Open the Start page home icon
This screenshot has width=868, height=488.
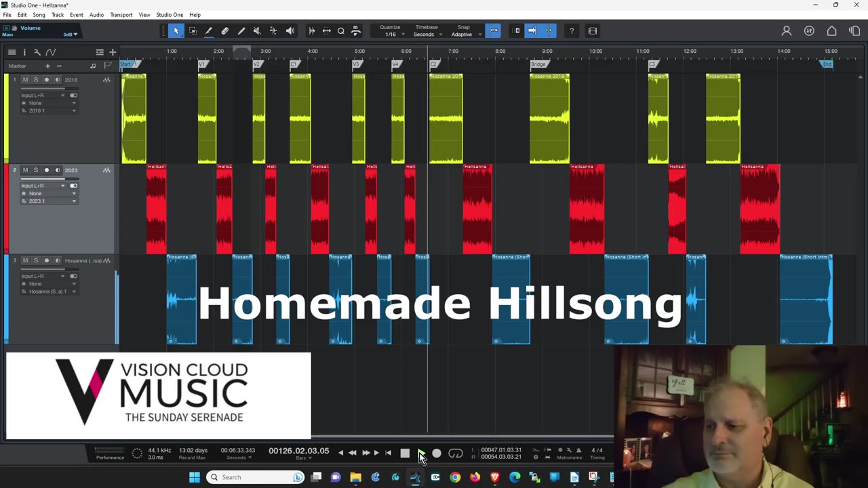(x=831, y=31)
